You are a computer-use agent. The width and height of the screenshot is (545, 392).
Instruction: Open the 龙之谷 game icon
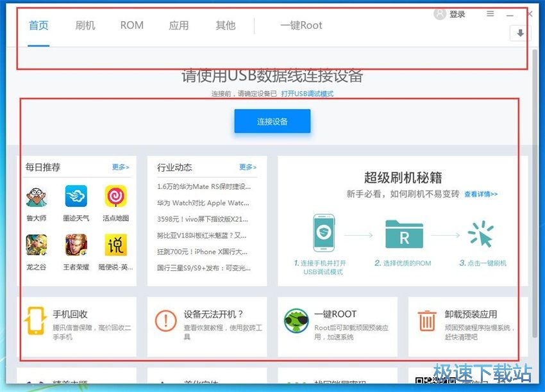pos(37,245)
